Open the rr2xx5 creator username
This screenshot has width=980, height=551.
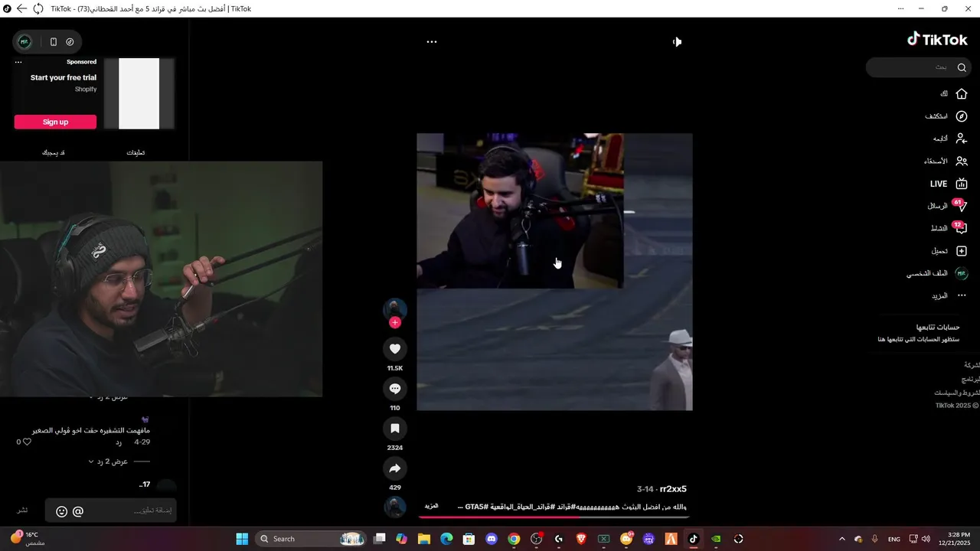click(673, 489)
